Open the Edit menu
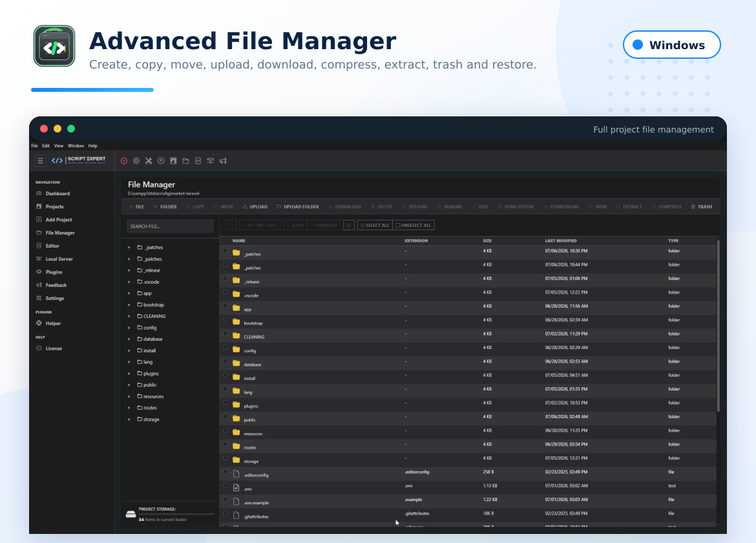Screen dimensions: 756x543 tap(46, 145)
